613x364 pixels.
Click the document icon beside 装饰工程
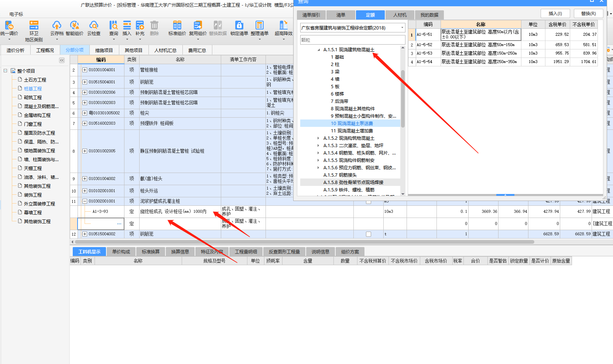tap(20, 195)
